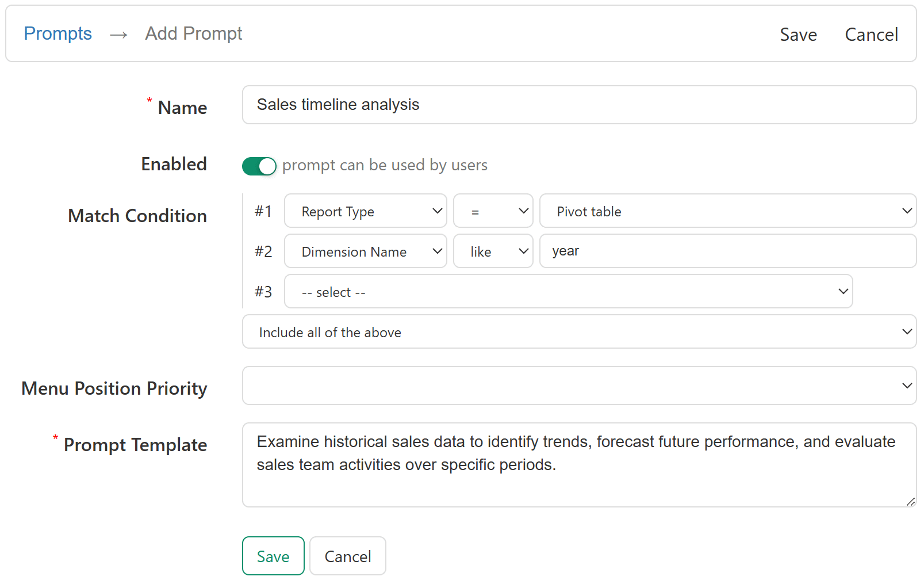Expand the Pivot table value dropdown
924x584 pixels.
(x=727, y=211)
